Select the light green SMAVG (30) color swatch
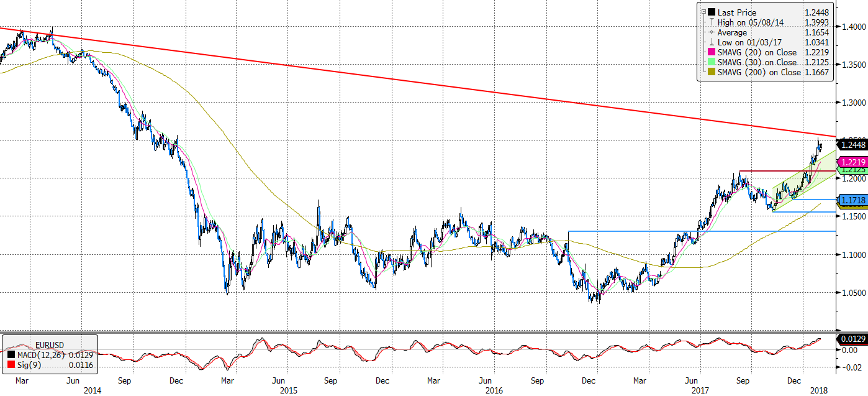The width and height of the screenshot is (868, 396). pyautogui.click(x=711, y=62)
